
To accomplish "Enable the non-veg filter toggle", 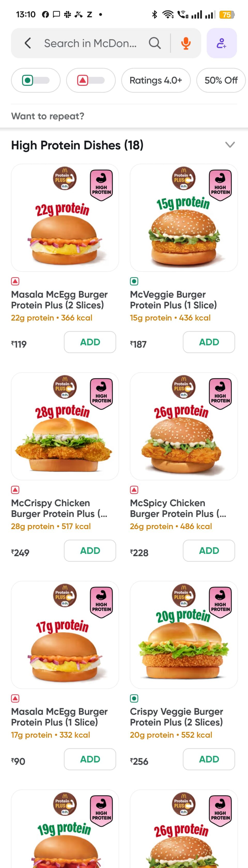I will pos(91,80).
